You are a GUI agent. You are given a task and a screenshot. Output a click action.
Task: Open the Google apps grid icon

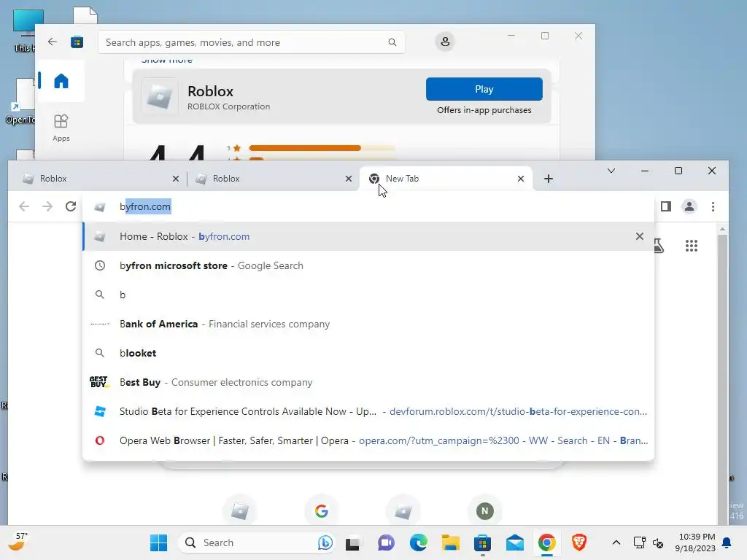(692, 246)
